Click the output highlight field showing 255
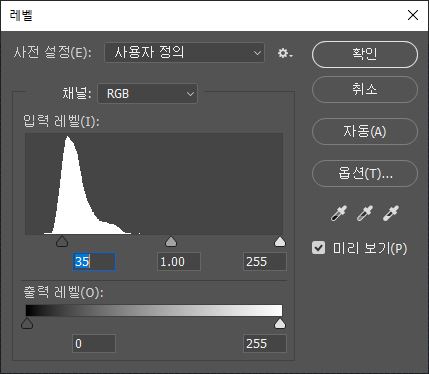 coord(265,344)
